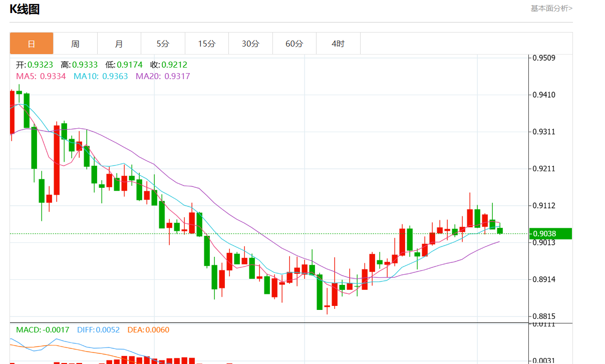The height and width of the screenshot is (364, 605).
Task: Click the 低:0.9174 low value
Action: [124, 65]
